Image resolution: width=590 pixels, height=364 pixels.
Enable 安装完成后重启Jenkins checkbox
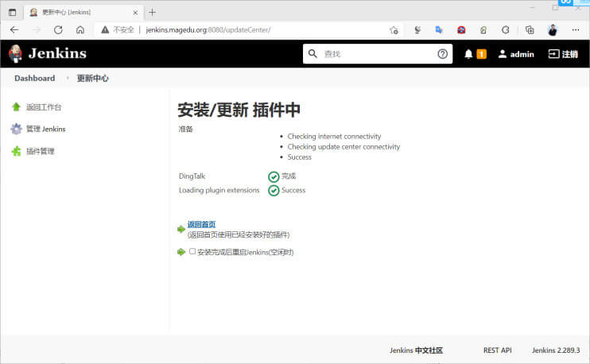click(x=192, y=251)
